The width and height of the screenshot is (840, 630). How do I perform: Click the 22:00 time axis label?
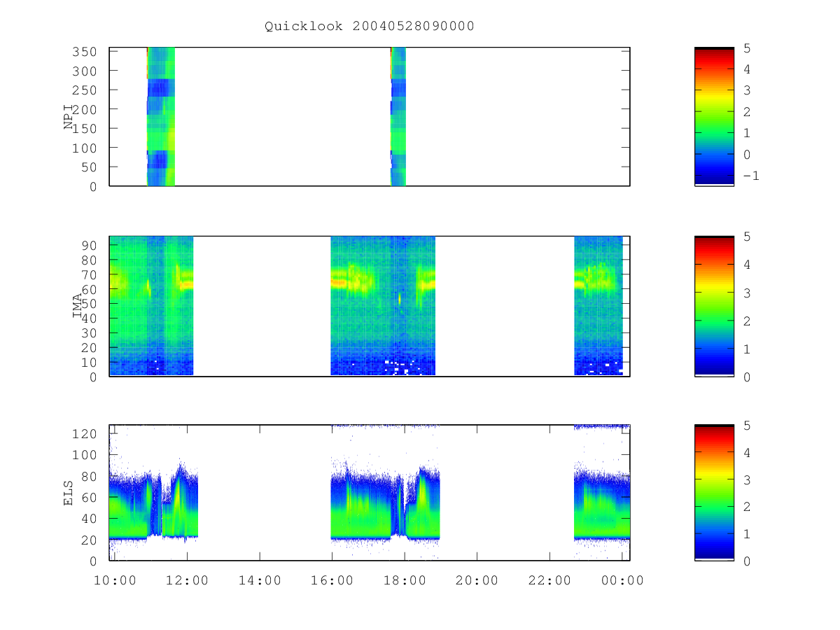549,580
